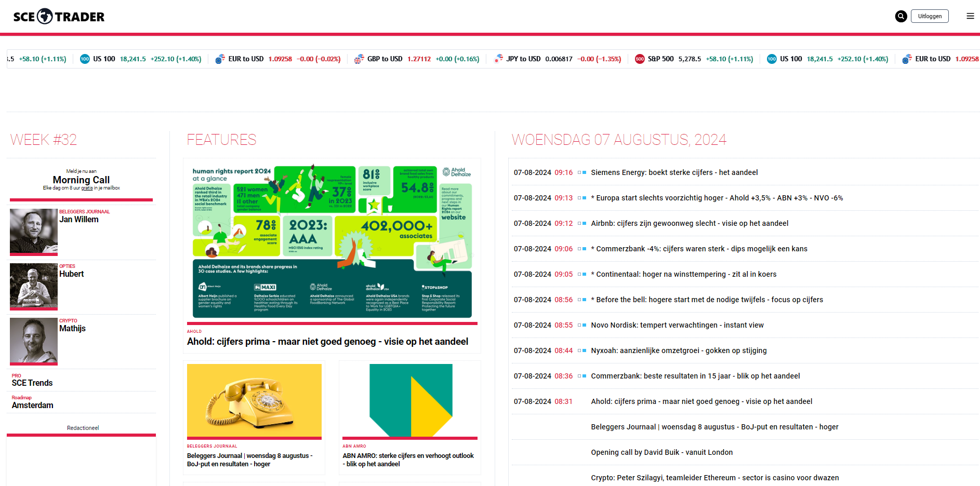This screenshot has height=486, width=980.
Task: Open Hubert's Opties column
Action: (72, 274)
